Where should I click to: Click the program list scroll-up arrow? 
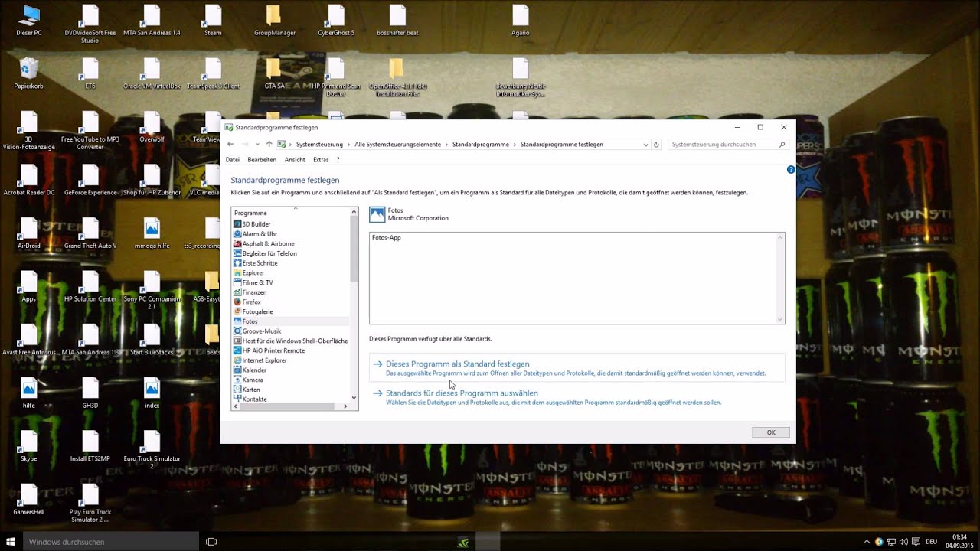click(x=354, y=211)
